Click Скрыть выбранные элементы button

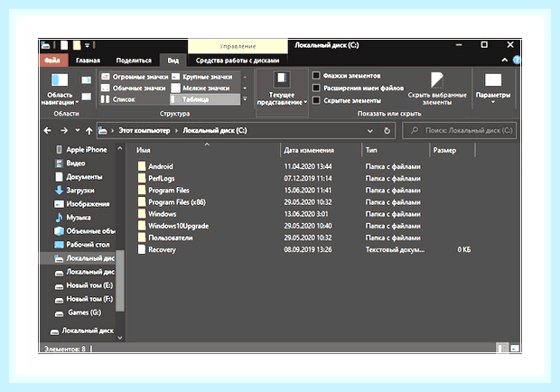[437, 89]
